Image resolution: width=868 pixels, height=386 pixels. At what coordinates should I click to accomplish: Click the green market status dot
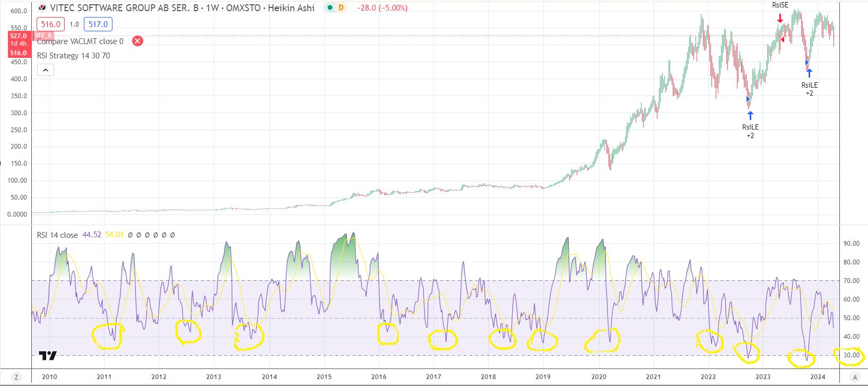tap(330, 8)
